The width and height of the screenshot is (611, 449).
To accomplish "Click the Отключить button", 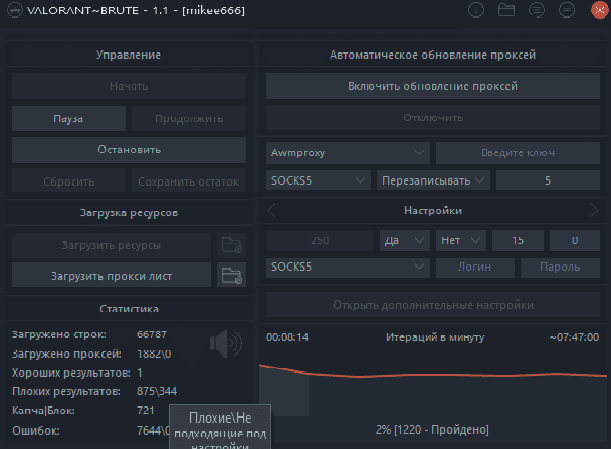I will point(433,118).
